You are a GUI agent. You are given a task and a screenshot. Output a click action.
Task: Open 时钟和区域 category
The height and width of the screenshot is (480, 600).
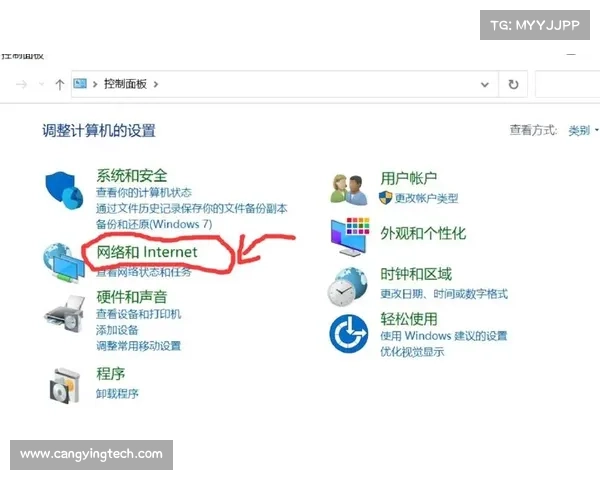pyautogui.click(x=416, y=274)
